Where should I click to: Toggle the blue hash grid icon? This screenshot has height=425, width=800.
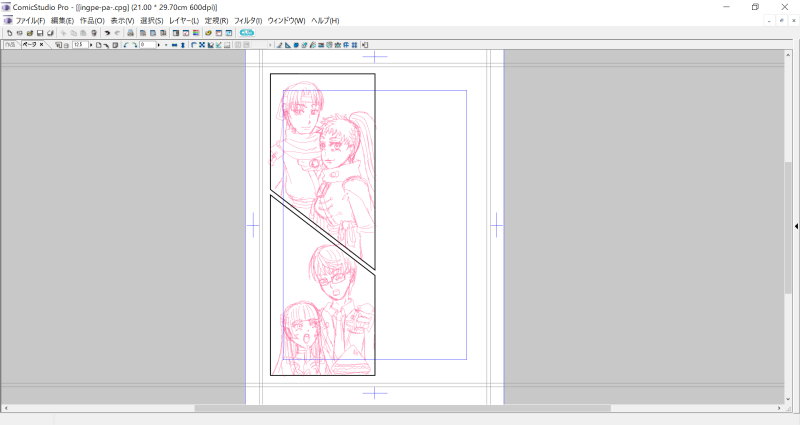click(x=354, y=45)
